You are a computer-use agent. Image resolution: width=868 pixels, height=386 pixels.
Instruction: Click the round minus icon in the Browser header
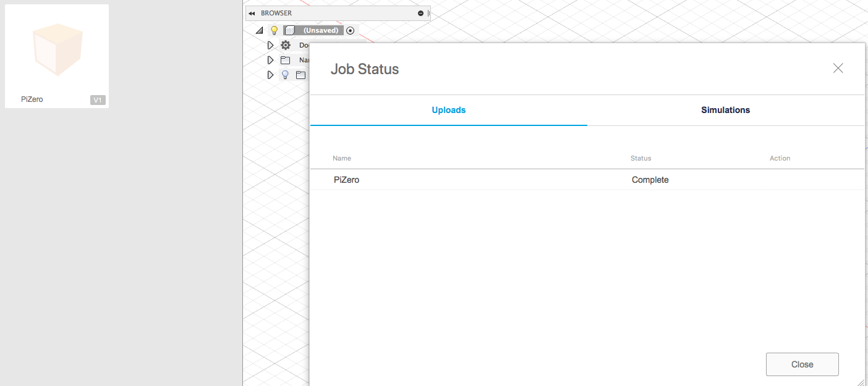[x=420, y=13]
